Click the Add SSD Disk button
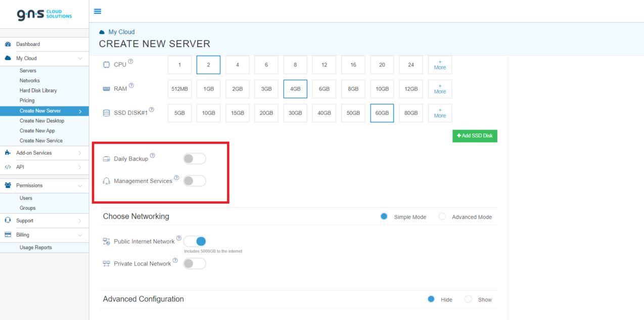The height and width of the screenshot is (320, 644). click(x=475, y=136)
